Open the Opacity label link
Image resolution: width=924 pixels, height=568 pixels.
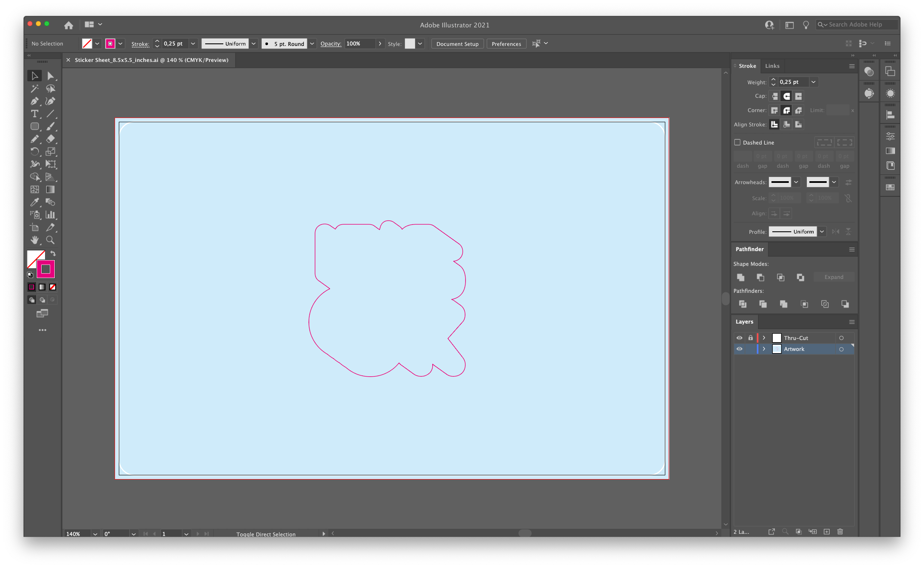coord(331,44)
